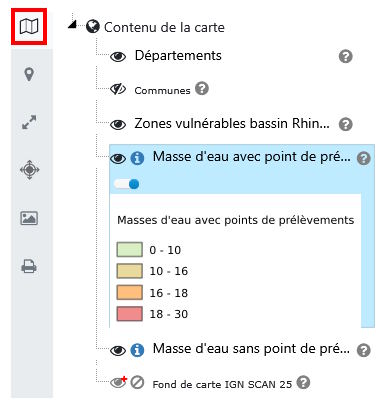Click the Masse d'eau sans point de pré... label

[251, 349]
